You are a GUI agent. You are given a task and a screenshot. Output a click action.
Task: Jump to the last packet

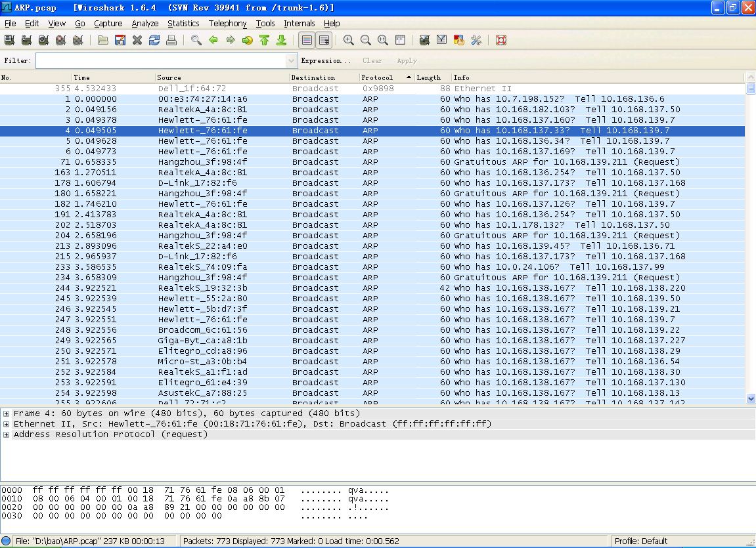(282, 40)
